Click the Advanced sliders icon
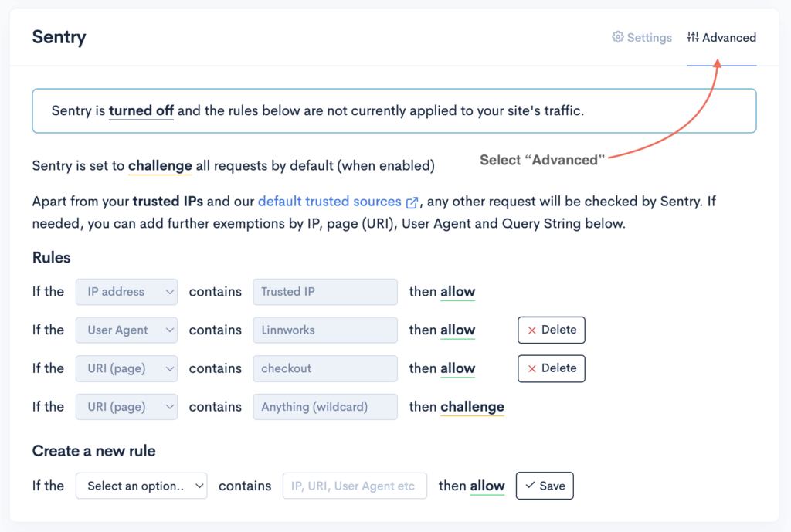Image resolution: width=791 pixels, height=532 pixels. coord(693,37)
